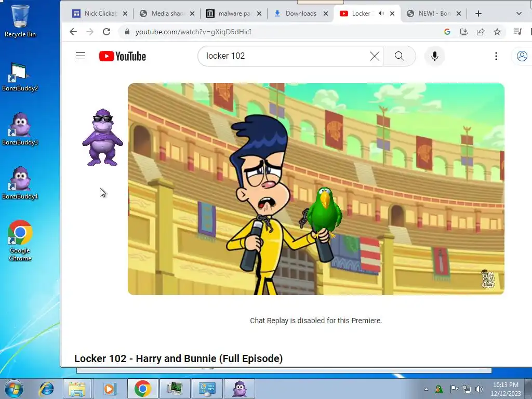This screenshot has width=532, height=399.
Task: Close the NEW! - Bon tab
Action: click(x=459, y=14)
